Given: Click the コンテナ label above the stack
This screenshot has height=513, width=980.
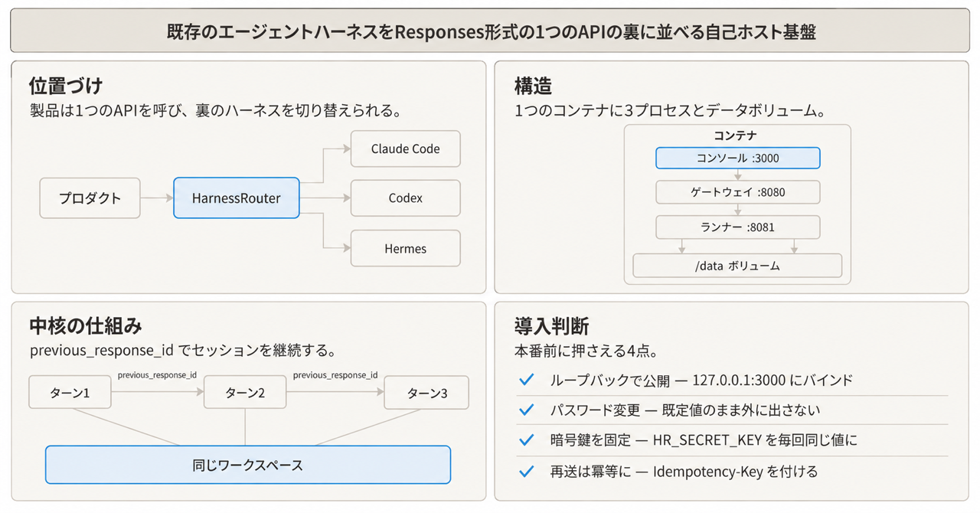Looking at the screenshot, I should point(735,136).
